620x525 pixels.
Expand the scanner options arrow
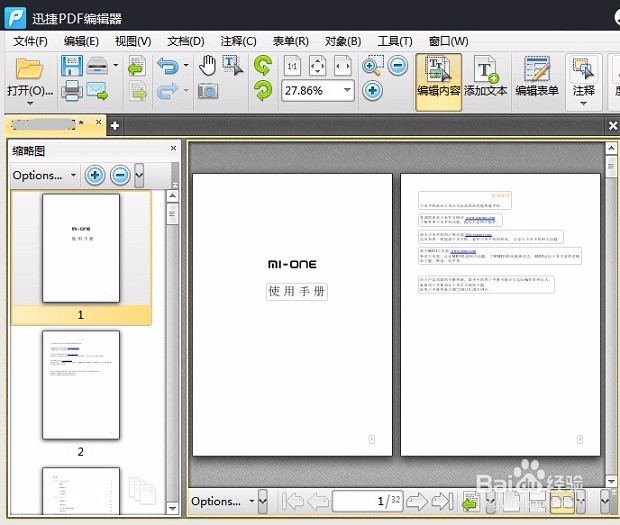(x=115, y=65)
